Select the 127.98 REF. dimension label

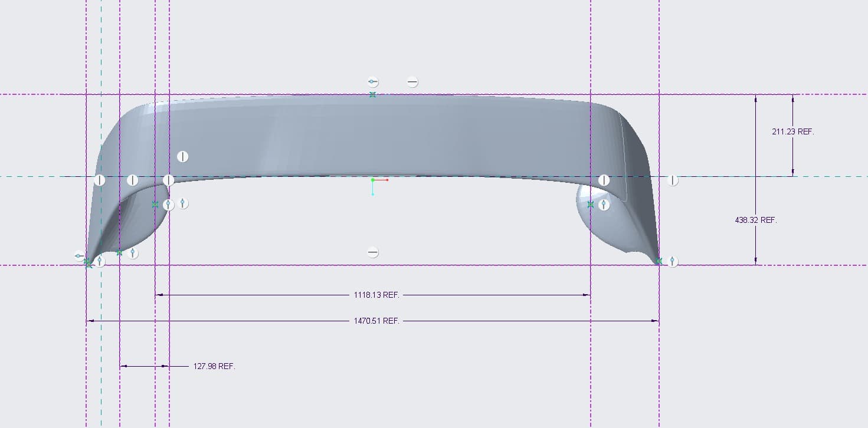pyautogui.click(x=214, y=366)
